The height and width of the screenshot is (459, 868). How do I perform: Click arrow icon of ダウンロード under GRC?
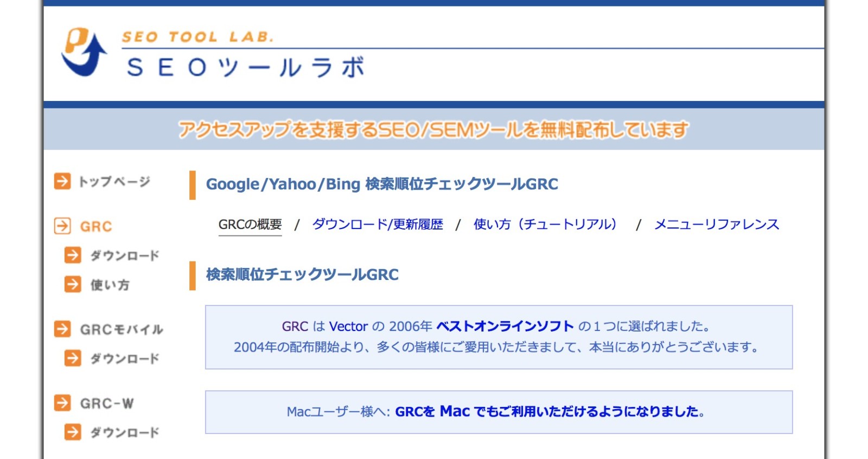click(x=73, y=255)
